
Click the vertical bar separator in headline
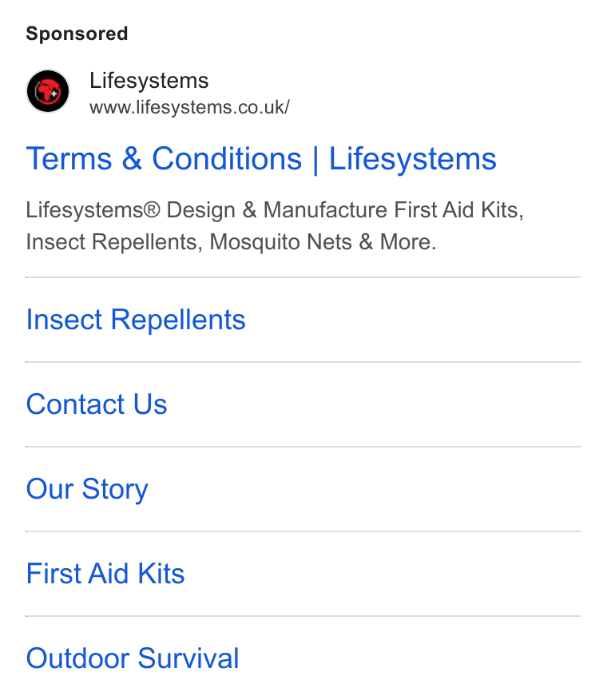pyautogui.click(x=315, y=160)
